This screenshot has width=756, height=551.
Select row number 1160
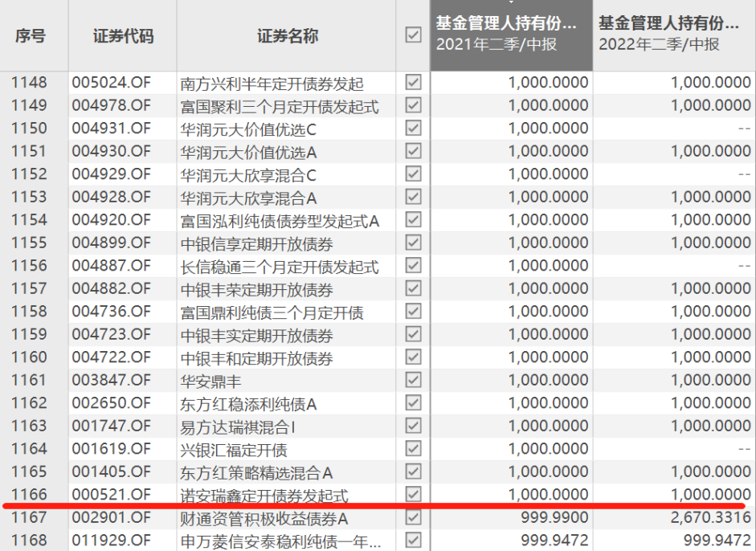pos(30,358)
